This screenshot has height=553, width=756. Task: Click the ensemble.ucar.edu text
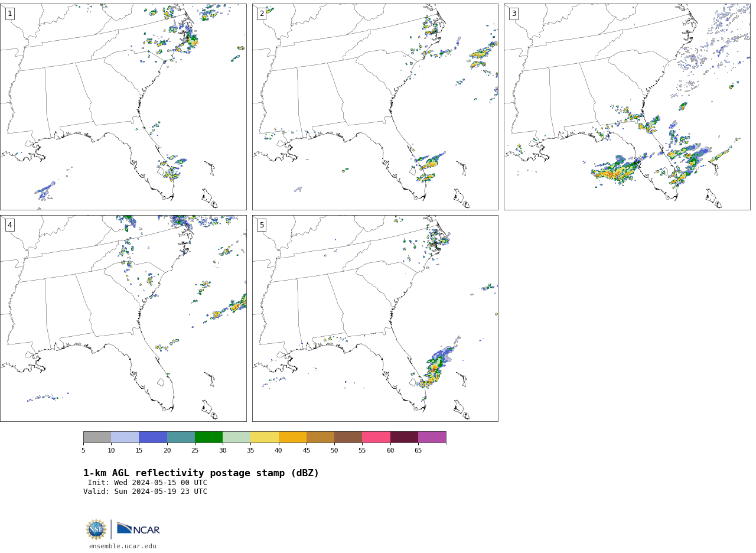point(123,547)
